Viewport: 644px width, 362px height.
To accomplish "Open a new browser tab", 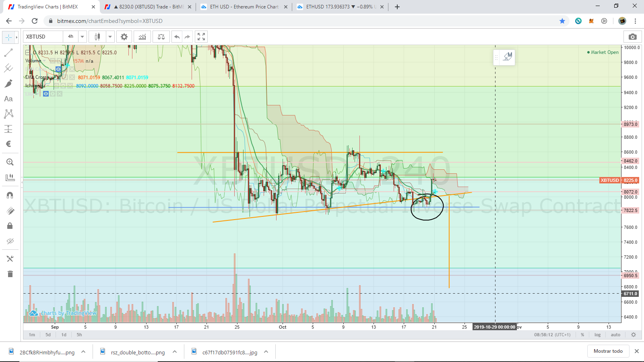I will coord(397,7).
